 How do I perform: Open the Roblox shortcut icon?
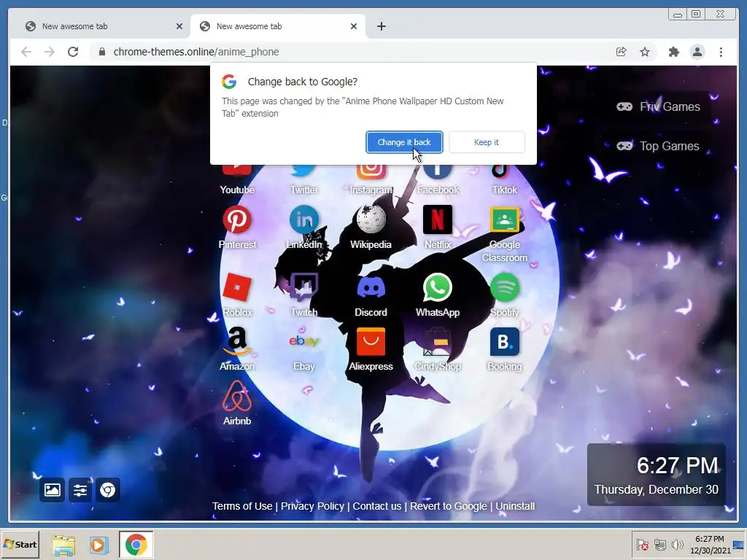(237, 287)
